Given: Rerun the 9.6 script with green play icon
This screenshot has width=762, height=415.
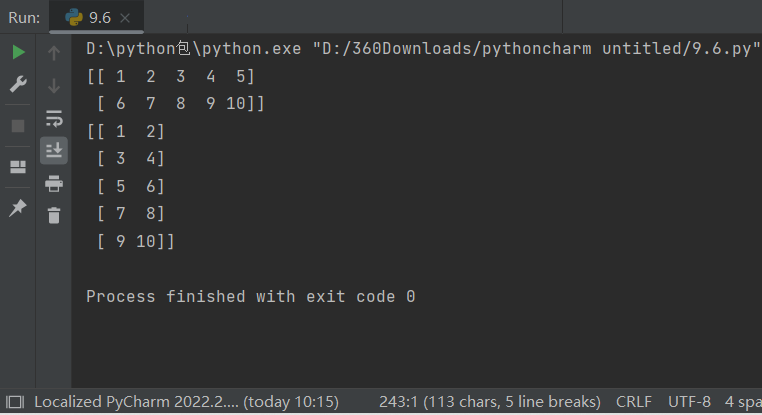Looking at the screenshot, I should click(x=18, y=52).
